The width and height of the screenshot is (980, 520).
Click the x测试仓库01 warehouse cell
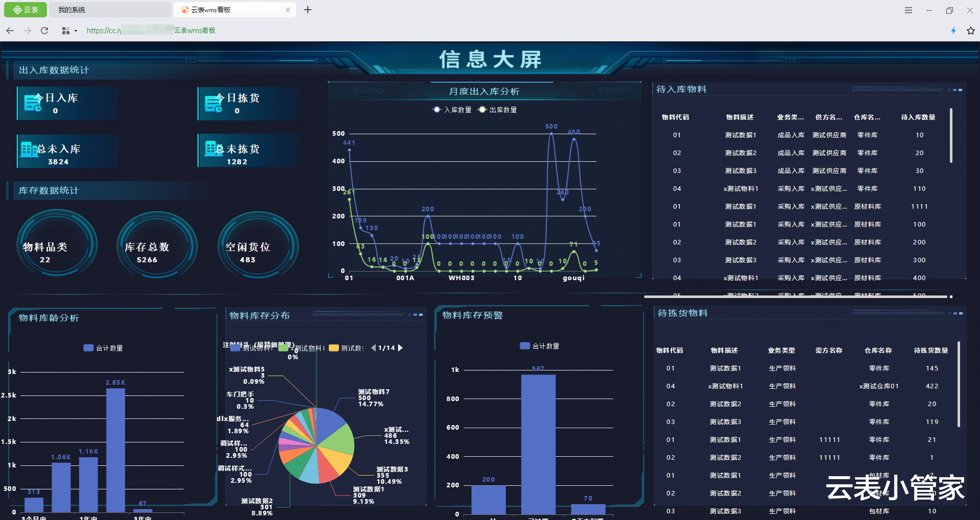pos(879,386)
